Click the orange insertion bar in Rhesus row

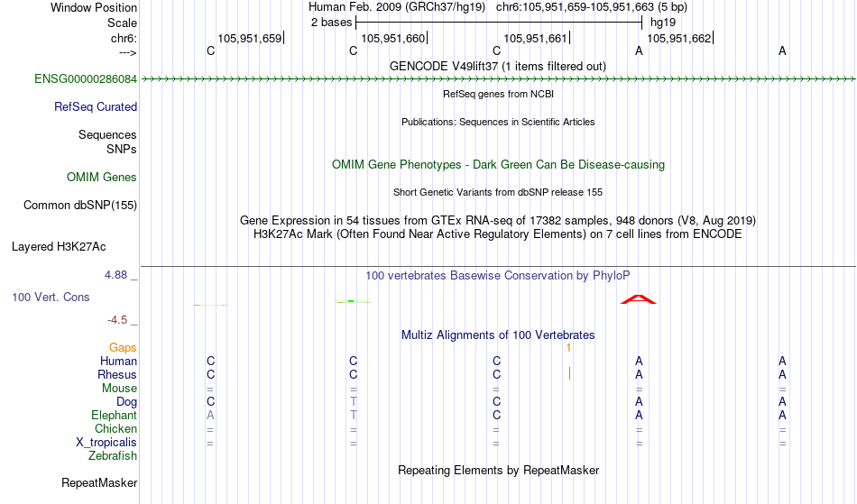(569, 373)
